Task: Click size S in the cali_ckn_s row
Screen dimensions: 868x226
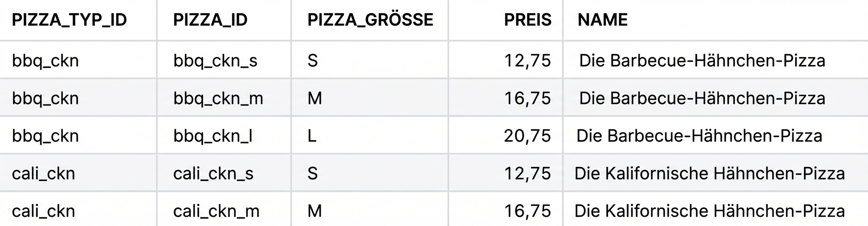Action: point(313,174)
